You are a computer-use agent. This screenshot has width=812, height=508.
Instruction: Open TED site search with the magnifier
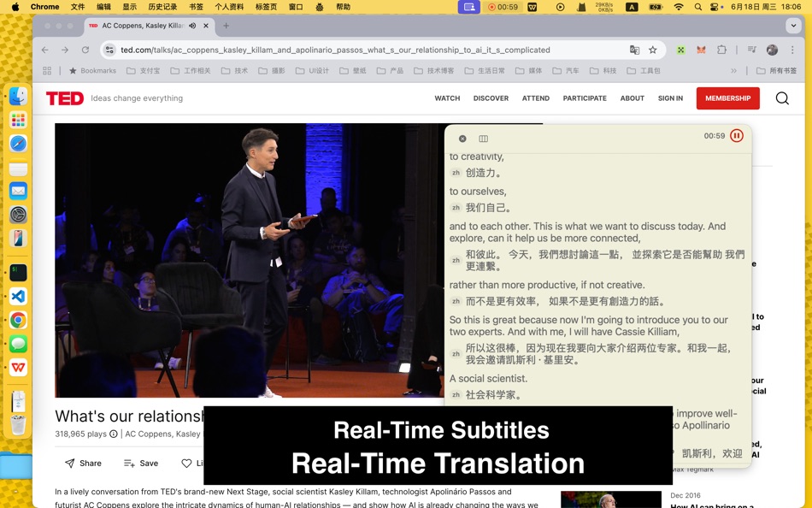[x=782, y=98]
